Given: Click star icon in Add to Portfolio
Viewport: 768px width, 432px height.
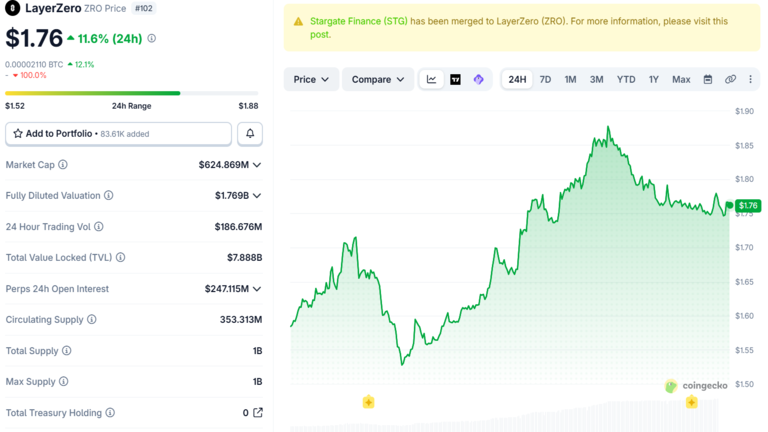Looking at the screenshot, I should pyautogui.click(x=18, y=134).
